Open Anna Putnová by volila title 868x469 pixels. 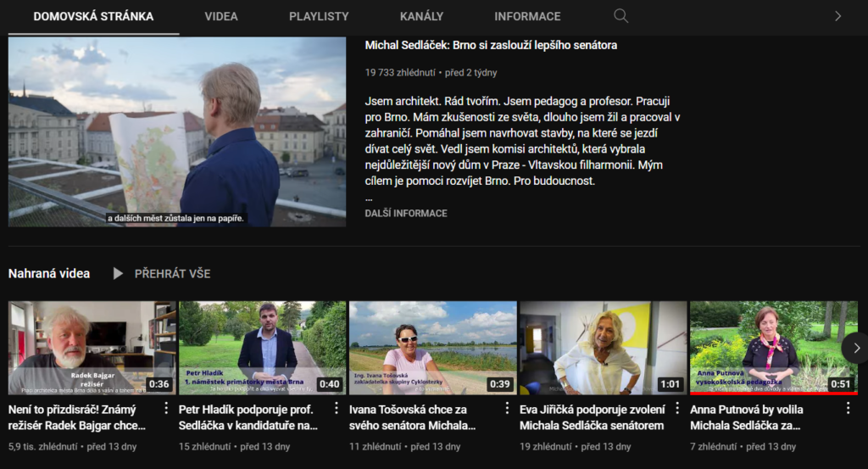coord(746,417)
